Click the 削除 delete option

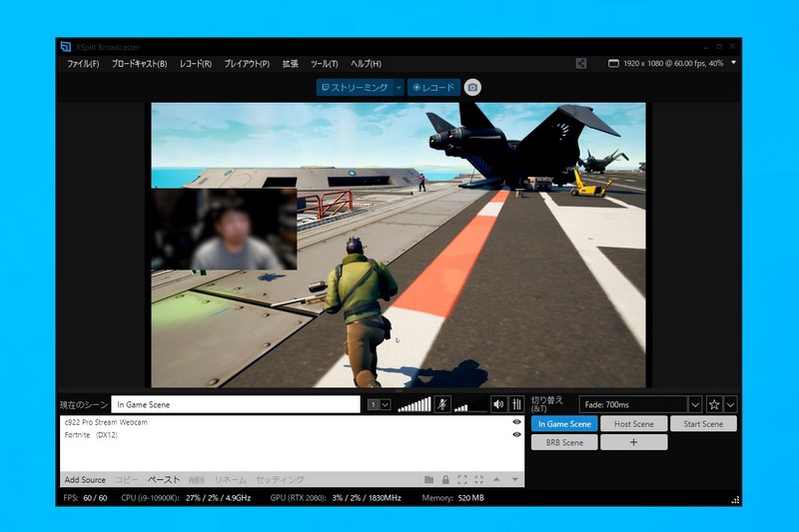[197, 479]
